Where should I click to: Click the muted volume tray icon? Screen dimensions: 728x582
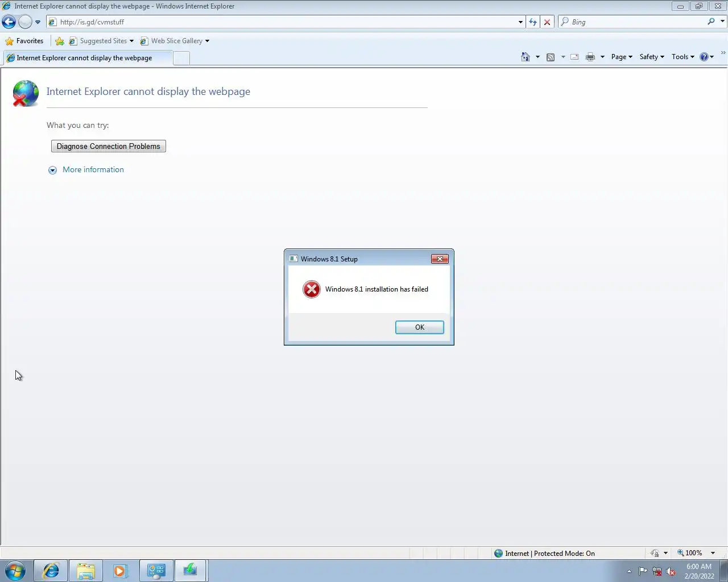point(671,572)
